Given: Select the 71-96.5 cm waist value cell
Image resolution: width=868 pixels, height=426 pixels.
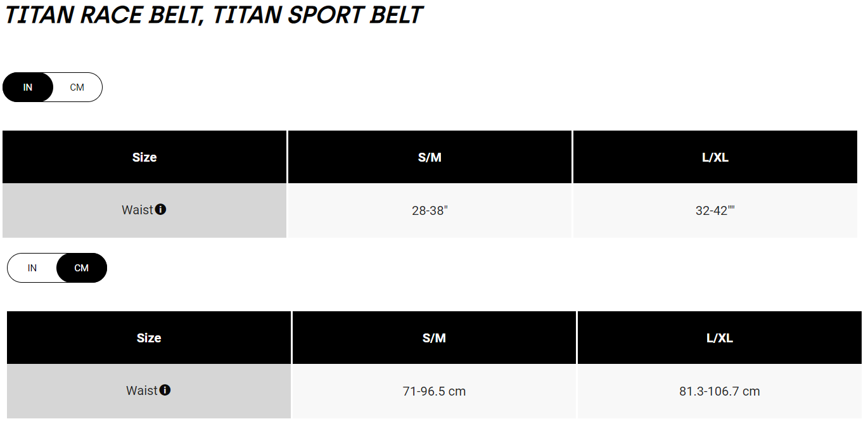Looking at the screenshot, I should [435, 391].
